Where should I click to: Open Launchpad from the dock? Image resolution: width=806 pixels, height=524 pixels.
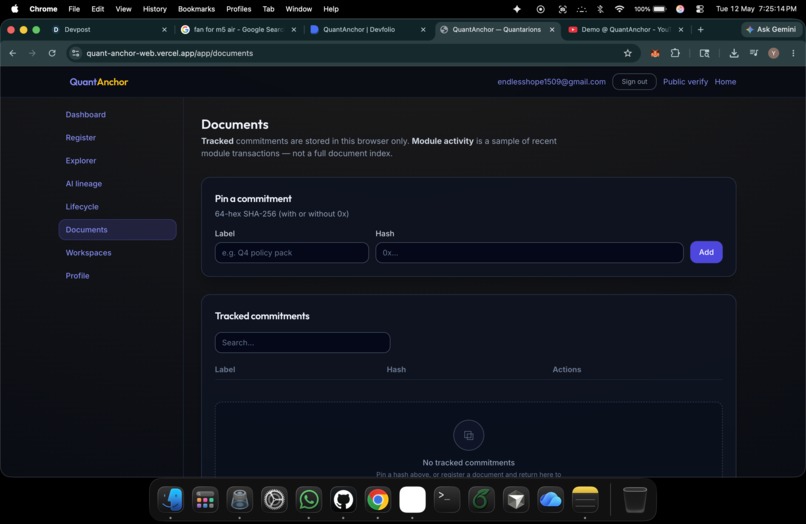(205, 499)
